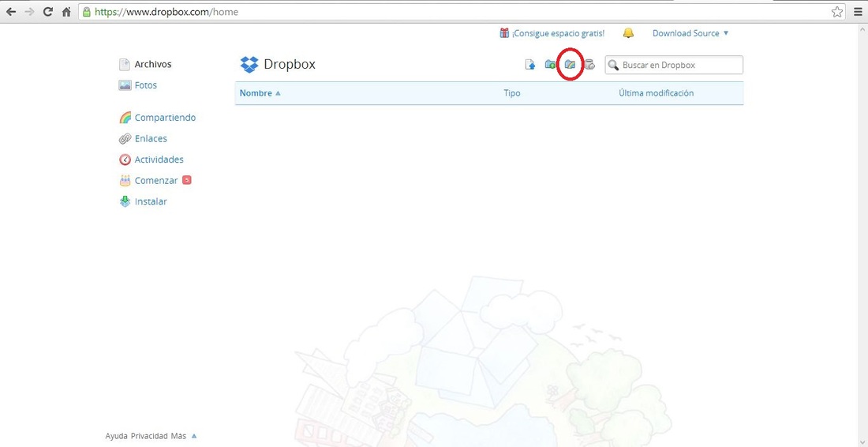Click the red 5 badge next to Comenzar
The width and height of the screenshot is (868, 447).
(186, 180)
